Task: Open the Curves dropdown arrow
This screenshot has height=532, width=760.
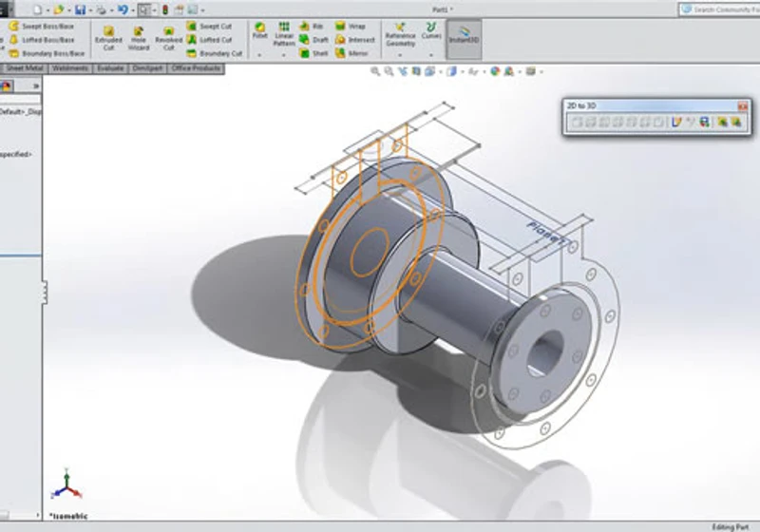Action: point(431,55)
